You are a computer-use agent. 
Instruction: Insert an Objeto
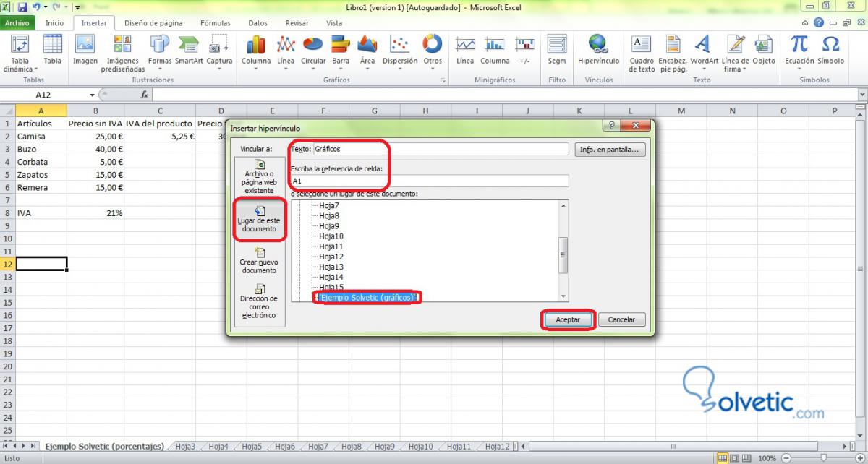[x=764, y=50]
